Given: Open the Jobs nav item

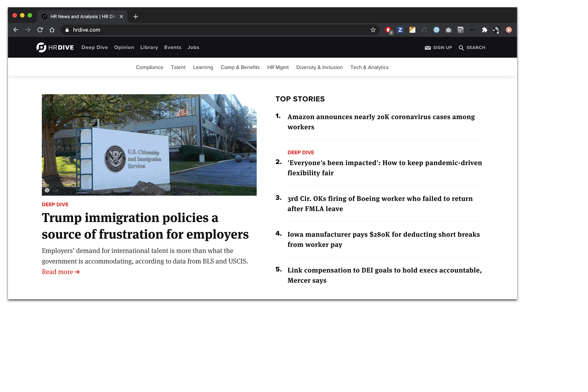Looking at the screenshot, I should coord(193,47).
